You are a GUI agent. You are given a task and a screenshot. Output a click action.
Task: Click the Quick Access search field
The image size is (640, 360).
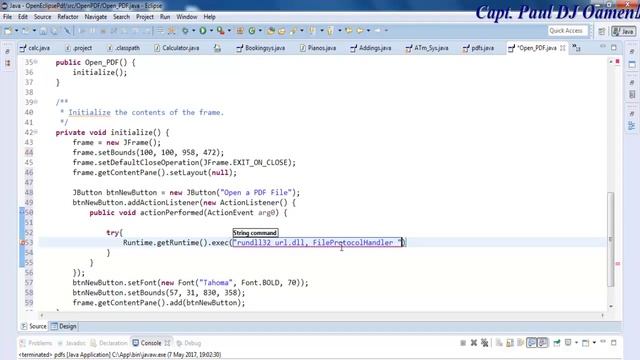click(567, 31)
